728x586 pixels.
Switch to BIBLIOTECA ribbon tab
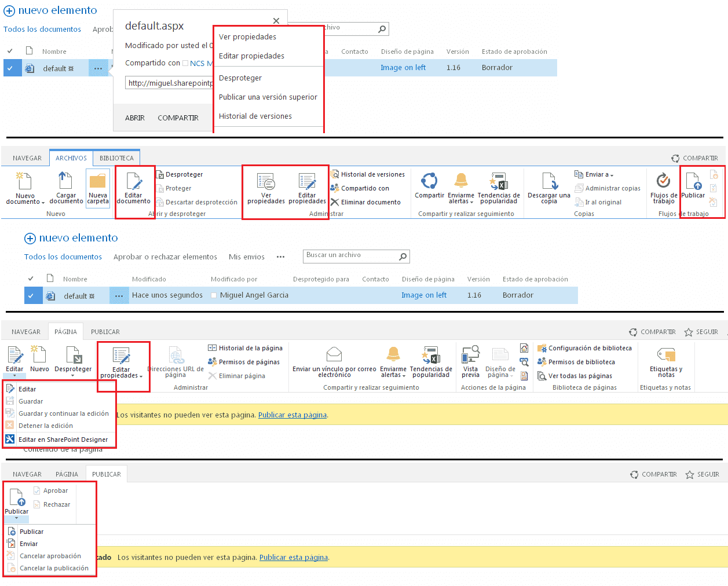[x=116, y=158]
